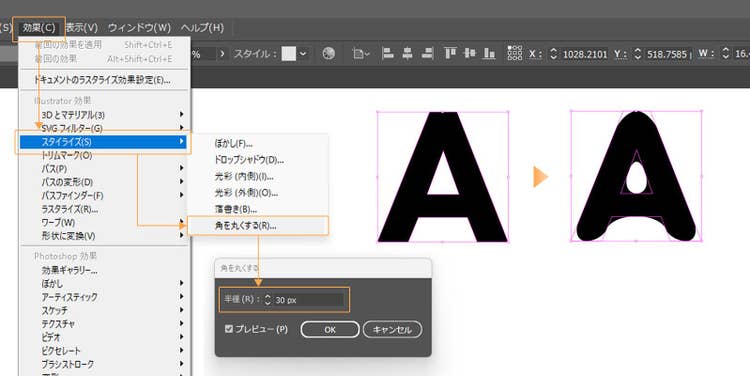
Task: Click the キャンセル button
Action: point(392,330)
